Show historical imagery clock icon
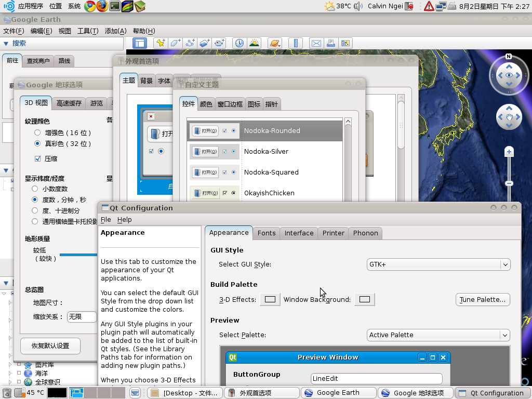This screenshot has height=399, width=532. [x=240, y=43]
